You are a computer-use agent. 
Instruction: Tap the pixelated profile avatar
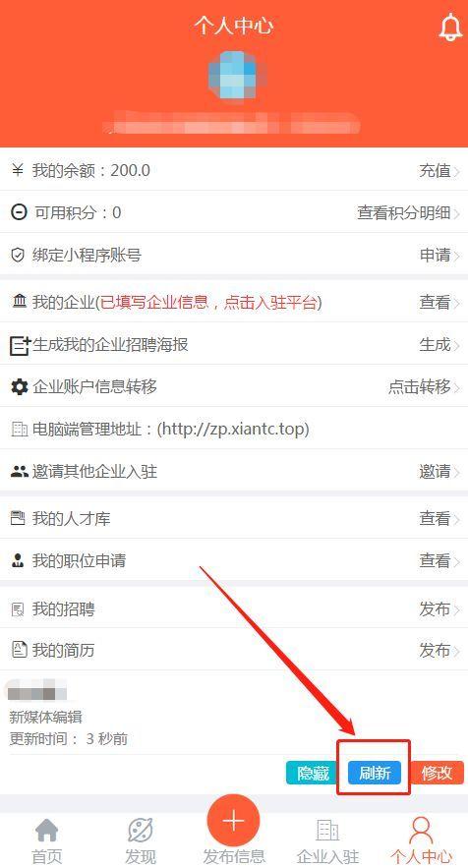[x=233, y=76]
